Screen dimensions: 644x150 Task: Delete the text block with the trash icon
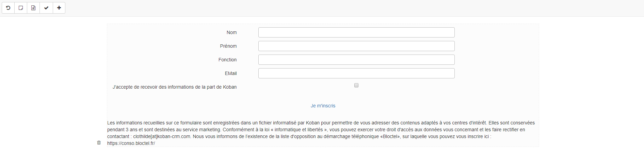click(99, 142)
